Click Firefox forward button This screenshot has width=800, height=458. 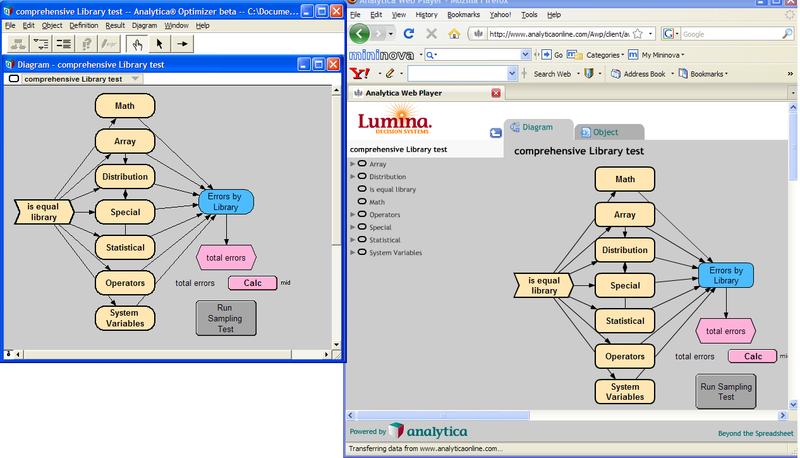pos(378,34)
